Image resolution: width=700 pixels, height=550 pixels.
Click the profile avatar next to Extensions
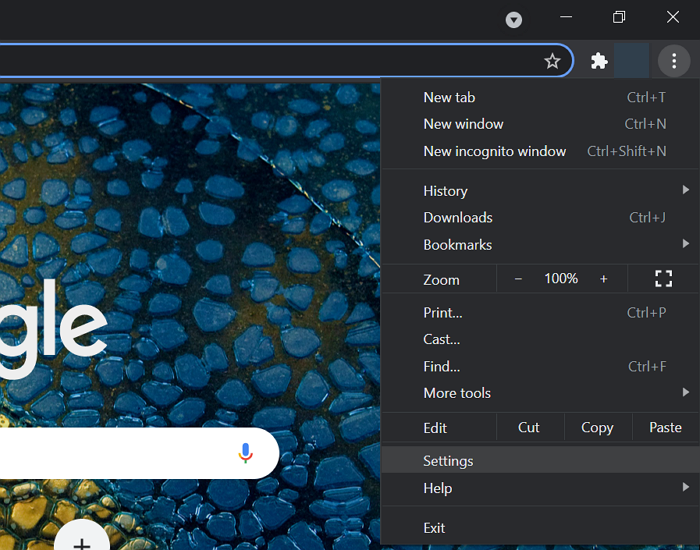632,61
